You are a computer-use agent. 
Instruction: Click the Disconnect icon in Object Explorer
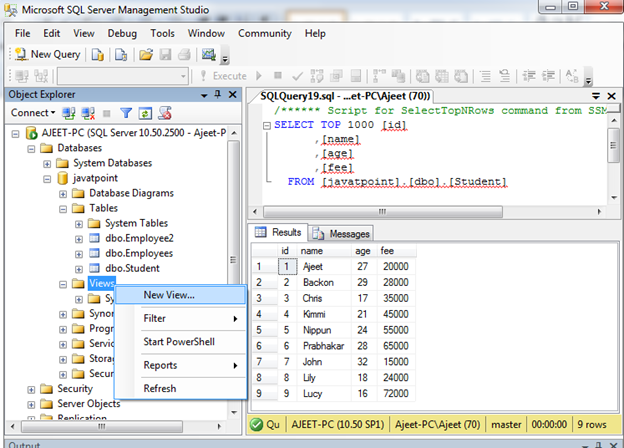coord(88,113)
